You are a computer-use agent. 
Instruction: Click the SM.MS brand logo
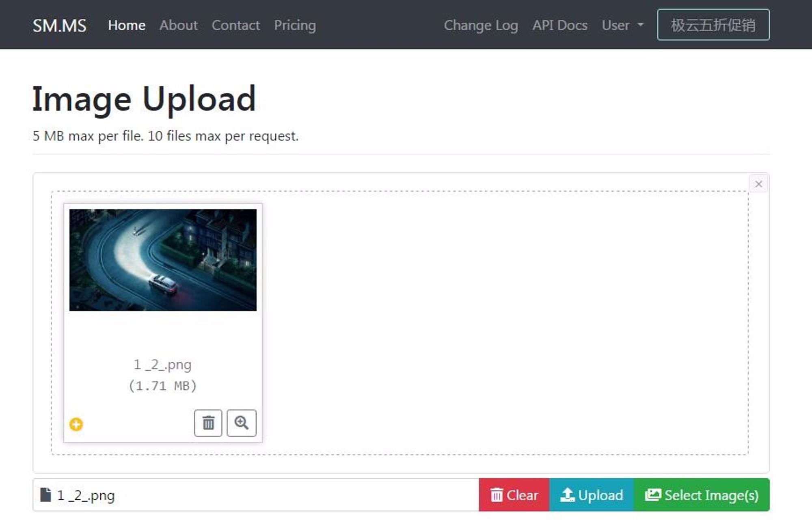tap(60, 26)
